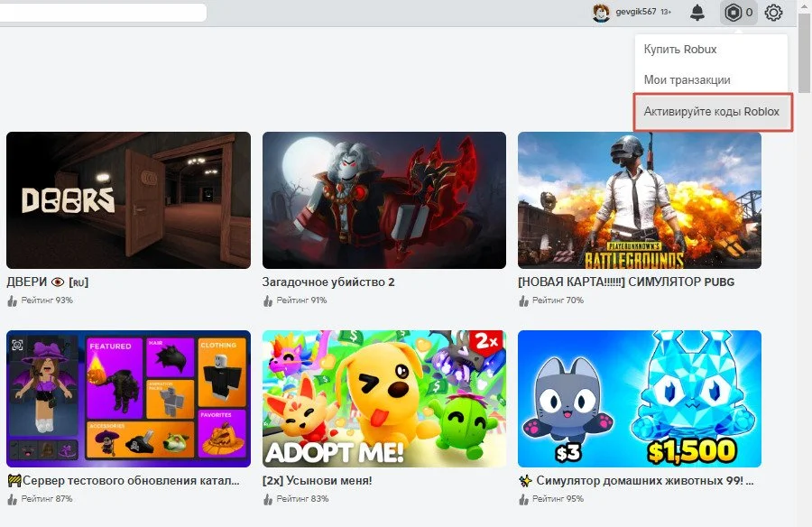812x527 pixels.
Task: Click thumbs-up icon beside Рейтинг 70%
Action: click(523, 300)
